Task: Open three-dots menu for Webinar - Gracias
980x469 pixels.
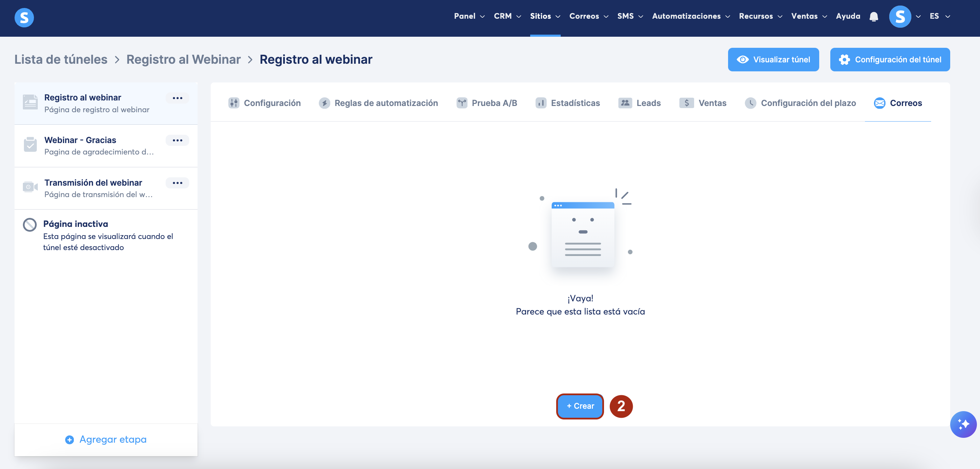Action: tap(177, 140)
